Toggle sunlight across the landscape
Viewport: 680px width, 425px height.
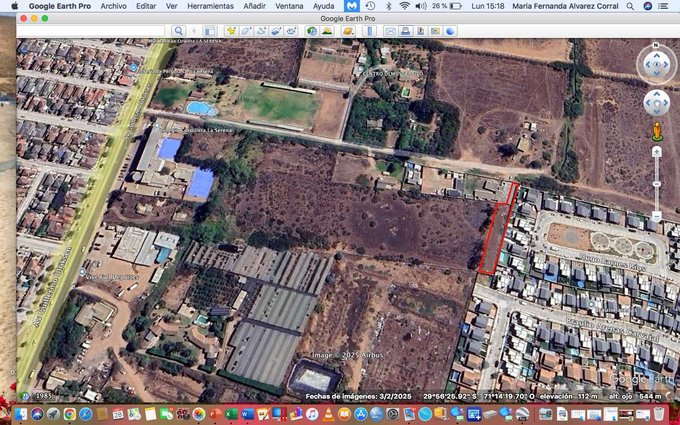pyautogui.click(x=327, y=31)
